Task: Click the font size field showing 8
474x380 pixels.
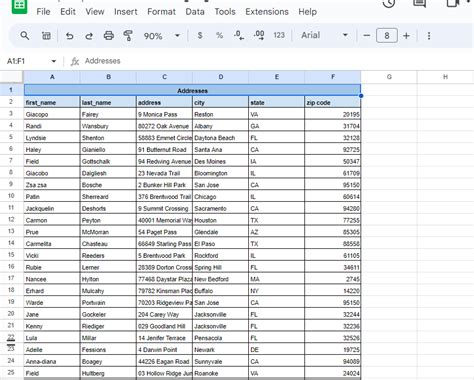Action: pyautogui.click(x=387, y=35)
